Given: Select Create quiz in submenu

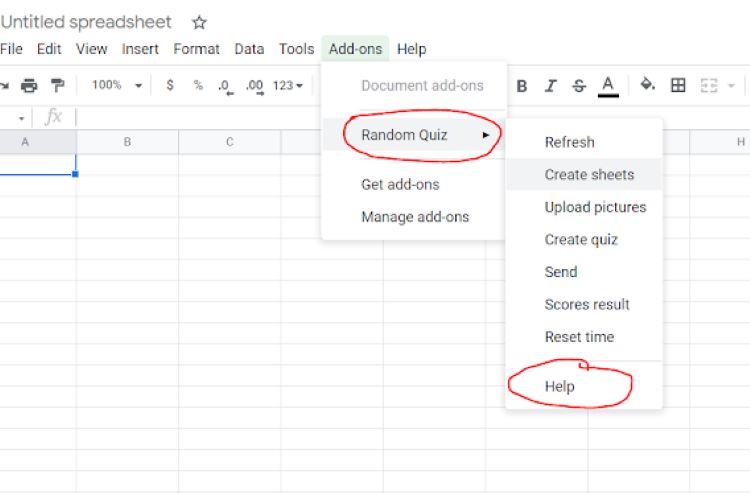Looking at the screenshot, I should click(584, 240).
